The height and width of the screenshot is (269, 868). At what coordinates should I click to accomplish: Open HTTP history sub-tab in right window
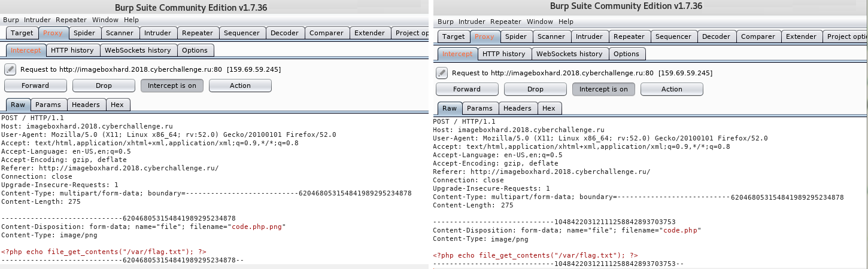503,54
